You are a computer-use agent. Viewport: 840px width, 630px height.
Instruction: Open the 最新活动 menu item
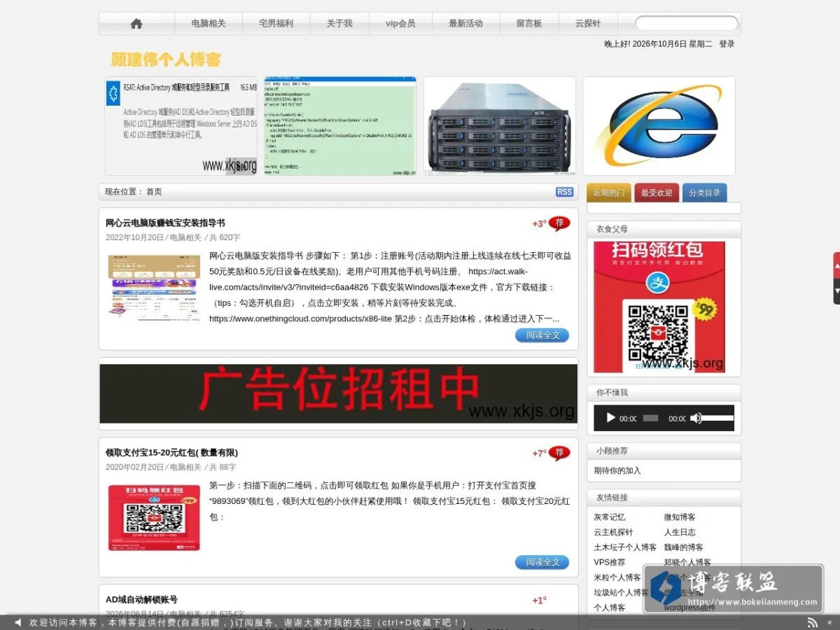pyautogui.click(x=465, y=24)
